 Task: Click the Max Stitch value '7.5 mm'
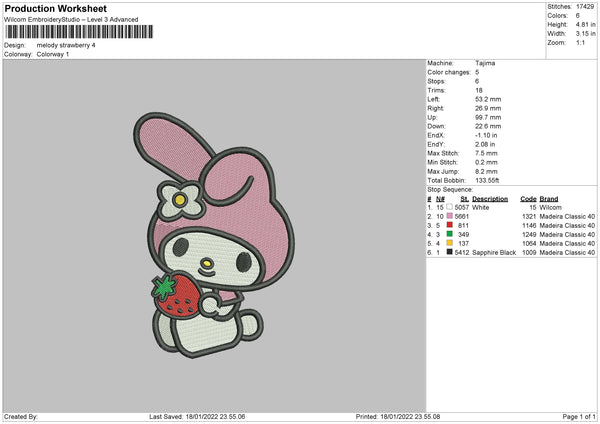[x=486, y=153]
